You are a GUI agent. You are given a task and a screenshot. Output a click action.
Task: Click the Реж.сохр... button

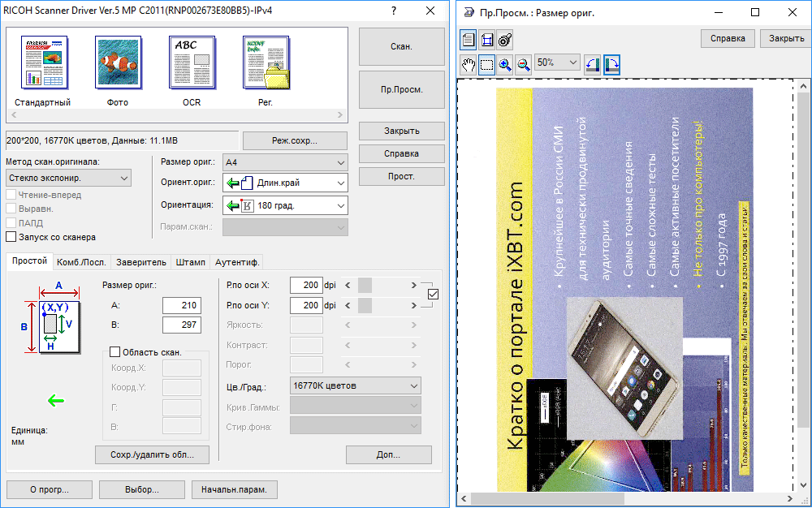tap(295, 140)
